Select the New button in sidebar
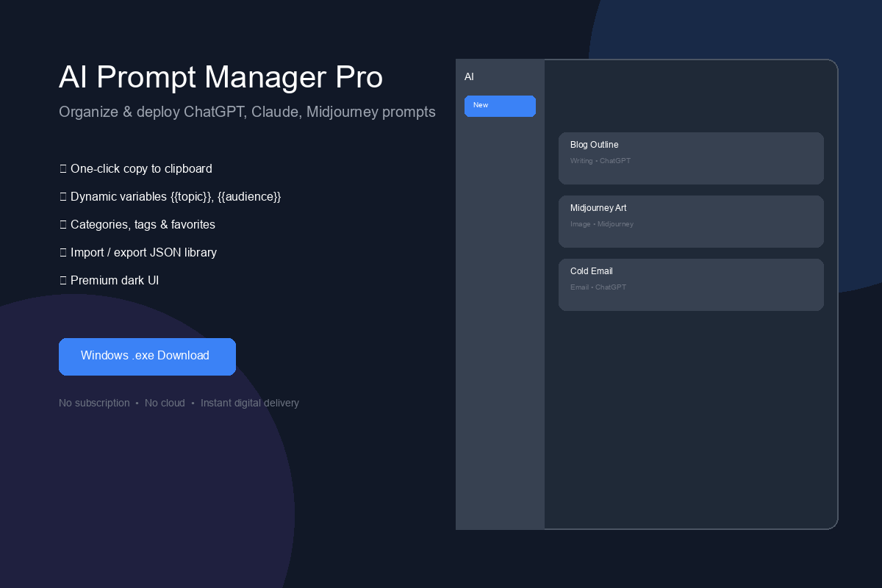The height and width of the screenshot is (588, 882). (x=500, y=106)
